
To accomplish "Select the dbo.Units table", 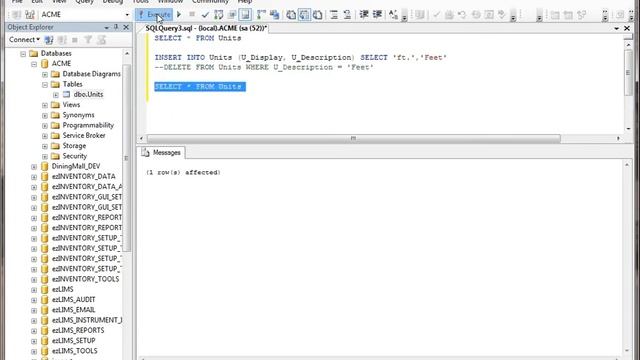I will point(88,94).
